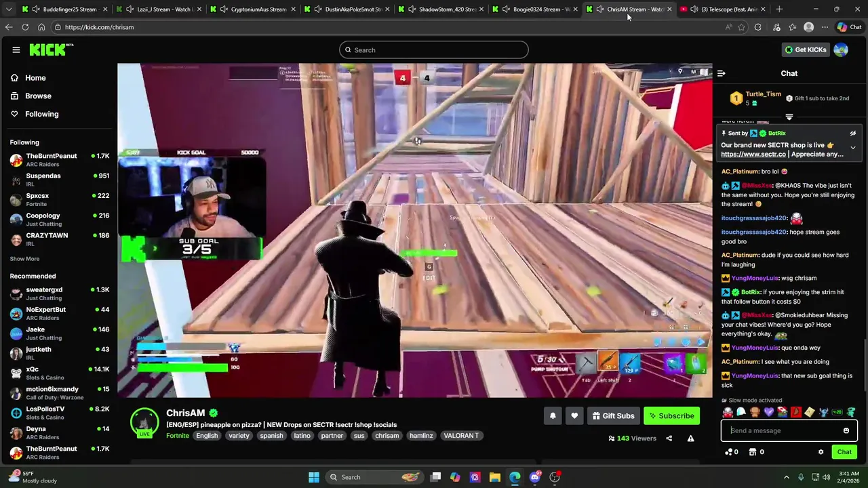Open TheBurntPeanut channel in Following list
This screenshot has height=488, width=868.
point(59,160)
